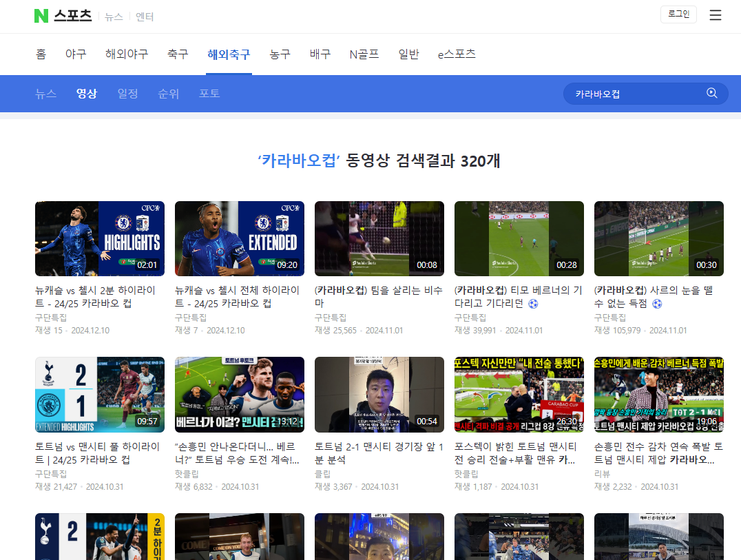Click 재생 25,565 play count text
Screen dimensions: 741x560
[335, 331]
